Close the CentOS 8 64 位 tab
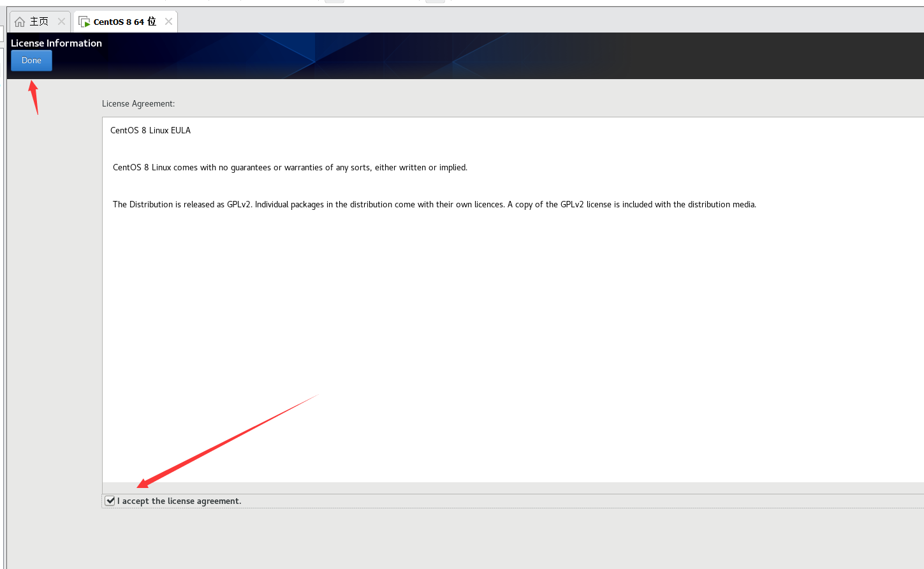This screenshot has height=569, width=924. click(168, 22)
